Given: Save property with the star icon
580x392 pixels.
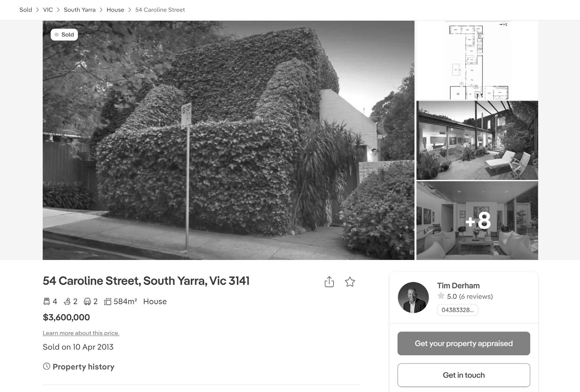Looking at the screenshot, I should (x=350, y=282).
